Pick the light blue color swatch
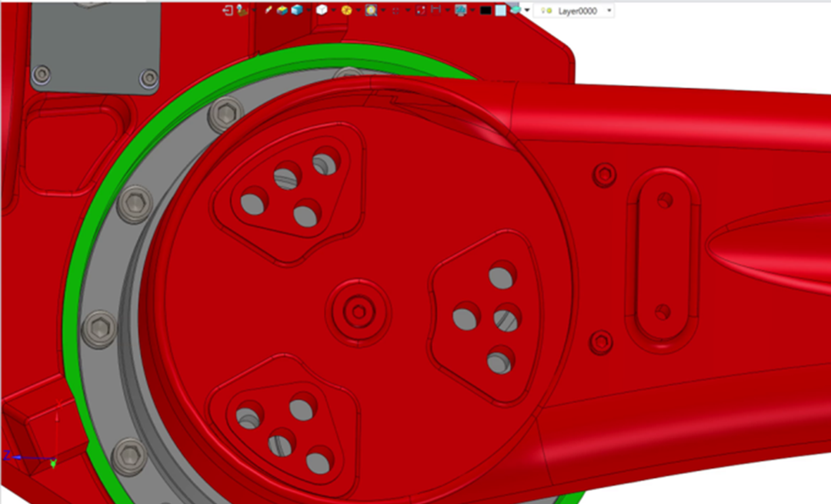This screenshot has height=504, width=831. (x=500, y=11)
